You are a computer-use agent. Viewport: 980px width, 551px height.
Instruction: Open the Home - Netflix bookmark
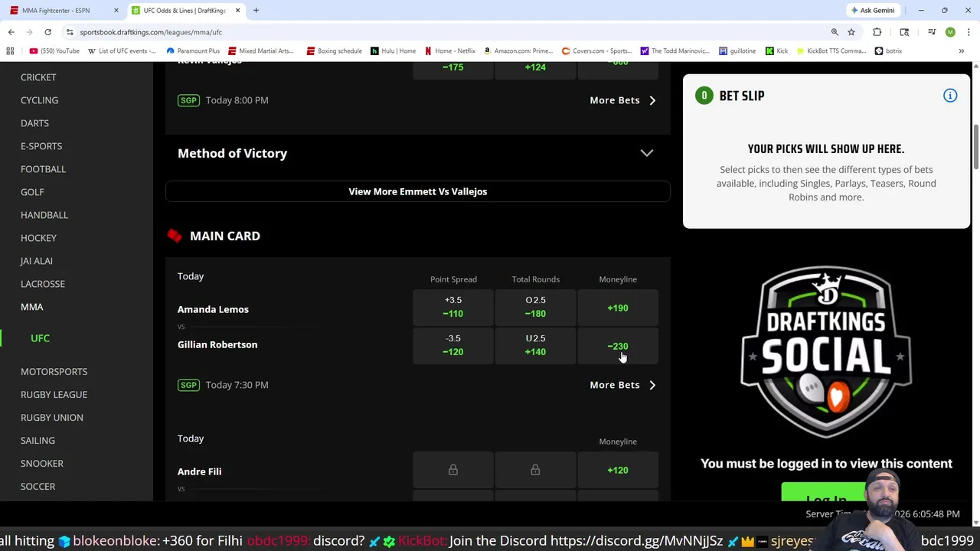click(x=450, y=51)
